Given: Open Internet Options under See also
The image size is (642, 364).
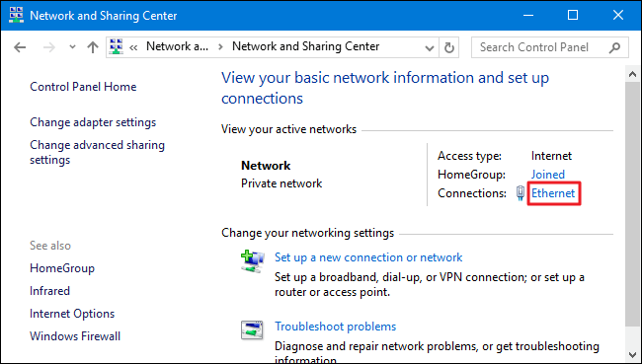Looking at the screenshot, I should click(72, 314).
